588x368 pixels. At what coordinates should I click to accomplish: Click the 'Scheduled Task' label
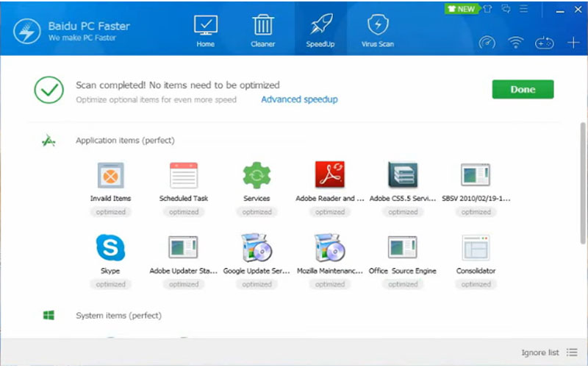184,198
